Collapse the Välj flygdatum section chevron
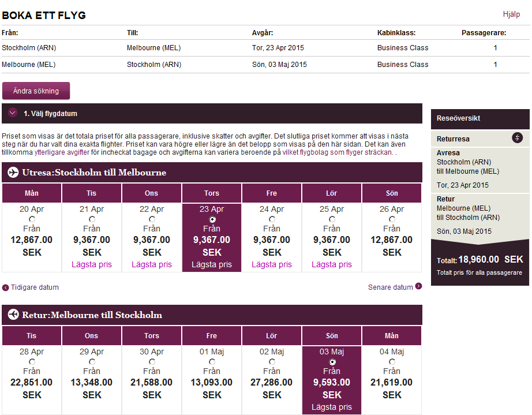Image resolution: width=532 pixels, height=415 pixels. pos(13,114)
